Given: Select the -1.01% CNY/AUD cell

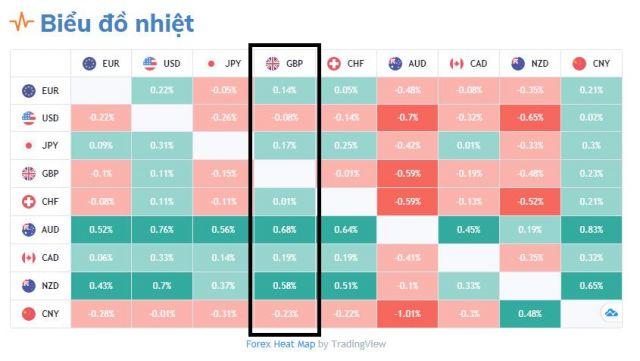Looking at the screenshot, I should (x=407, y=314).
